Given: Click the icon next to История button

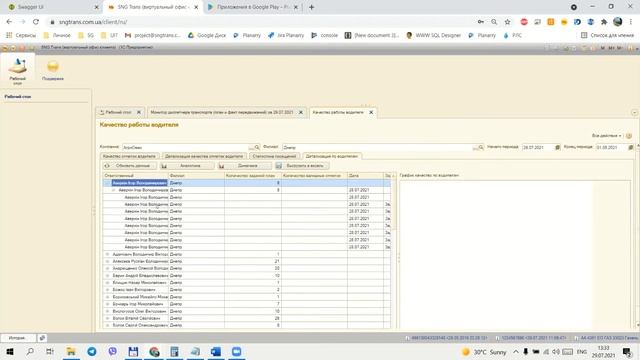Looking at the screenshot, I should [x=42, y=338].
